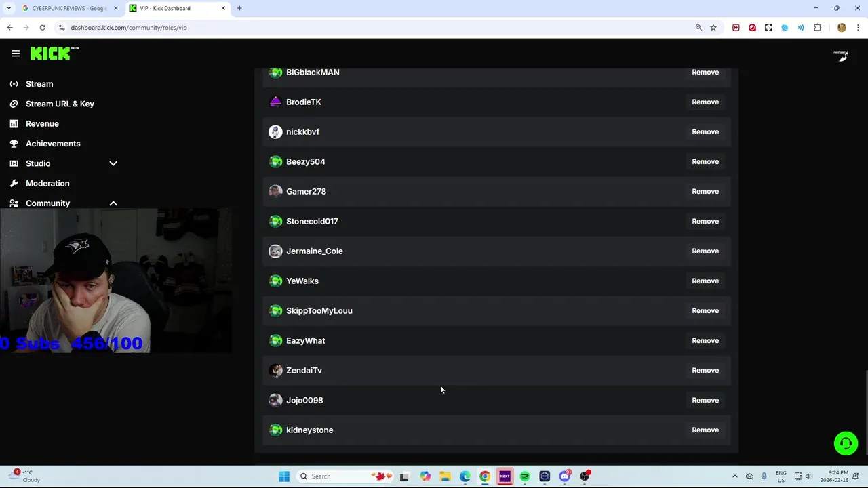The image size is (868, 488).
Task: Click the username SkippTooMyLouu
Action: pyautogui.click(x=319, y=311)
